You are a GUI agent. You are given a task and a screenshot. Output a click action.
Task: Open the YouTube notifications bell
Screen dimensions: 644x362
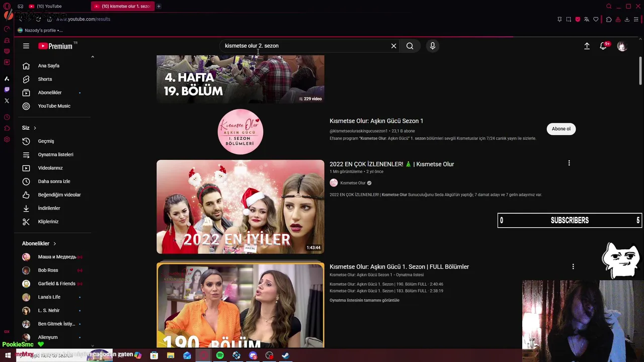pos(603,46)
